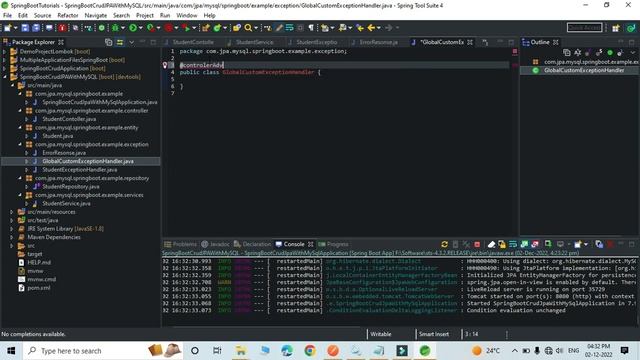Select StudentExceptionHandler.java in tree
640x360 pixels.
pyautogui.click(x=80, y=169)
